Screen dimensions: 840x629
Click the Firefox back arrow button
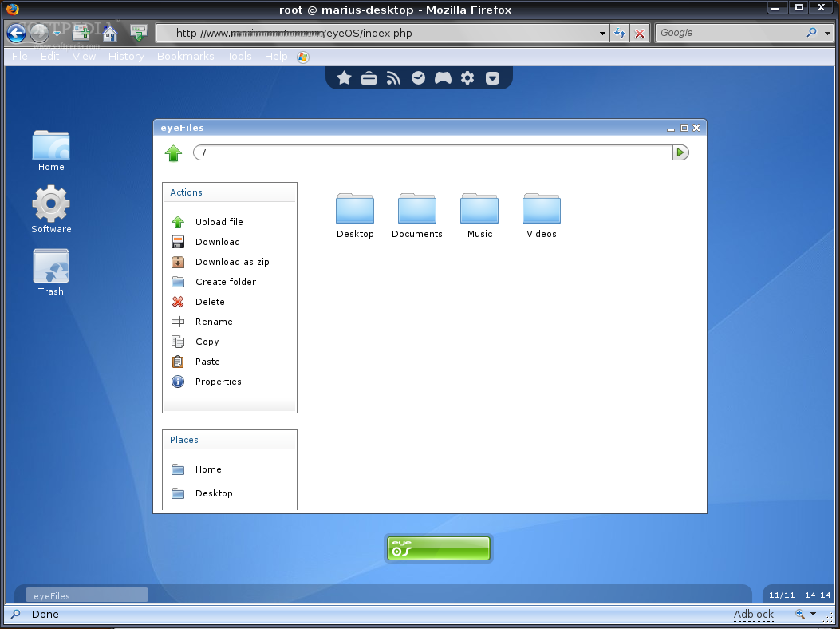coord(16,34)
